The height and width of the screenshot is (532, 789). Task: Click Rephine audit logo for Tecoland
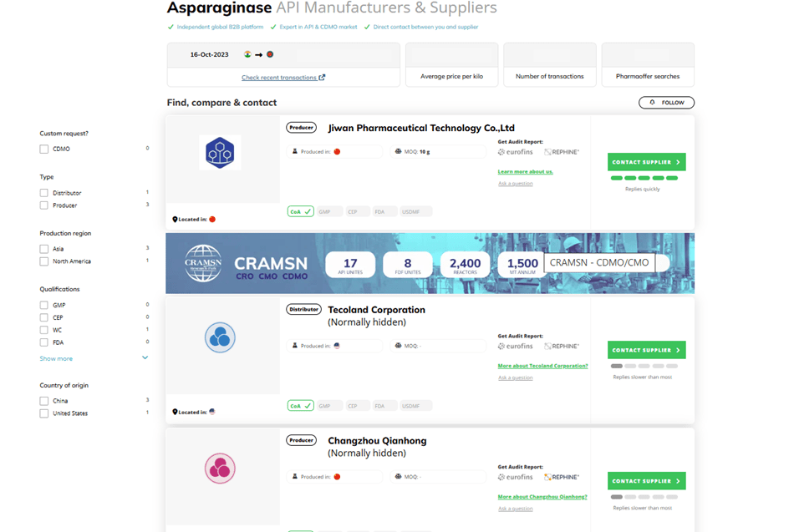click(x=562, y=346)
